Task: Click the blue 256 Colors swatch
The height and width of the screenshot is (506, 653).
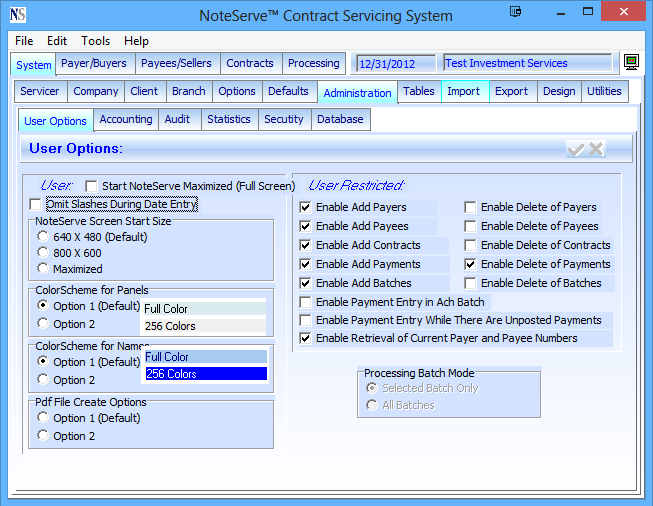Action: click(205, 374)
